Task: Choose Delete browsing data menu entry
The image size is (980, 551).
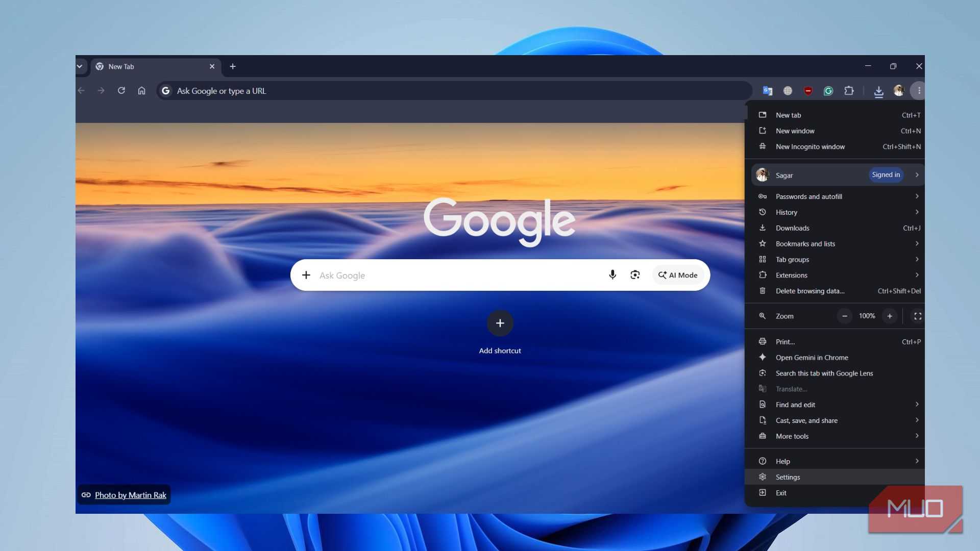Action: (835, 291)
